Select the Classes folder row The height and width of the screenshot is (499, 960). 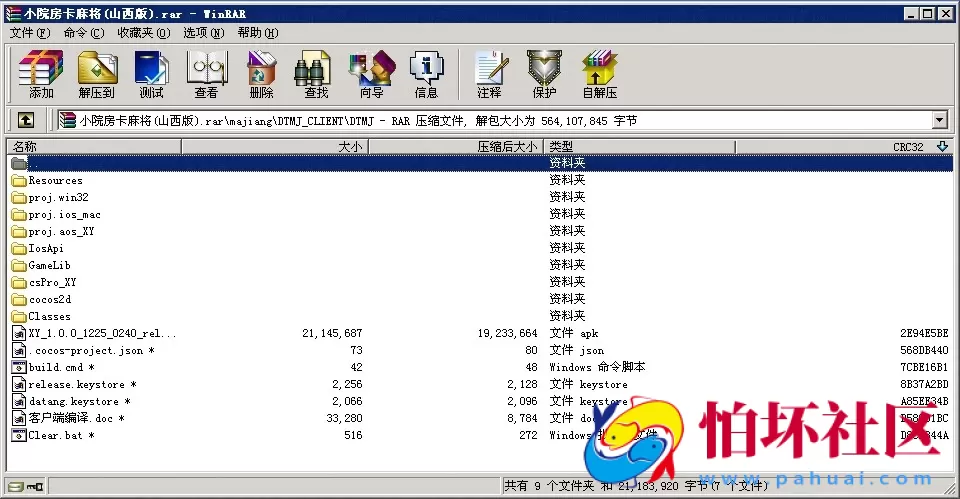(481, 317)
